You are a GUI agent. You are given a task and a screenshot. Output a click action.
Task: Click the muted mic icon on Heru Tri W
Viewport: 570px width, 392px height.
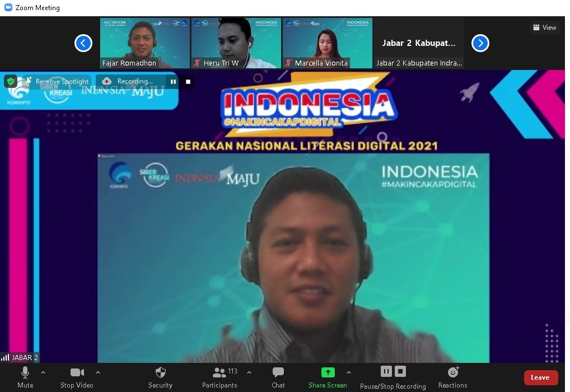point(197,63)
